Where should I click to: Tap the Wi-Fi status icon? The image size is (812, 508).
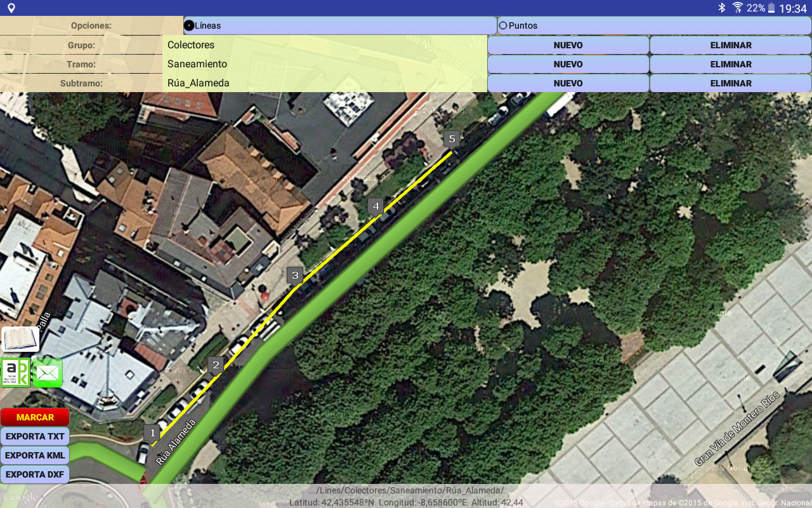pyautogui.click(x=737, y=8)
